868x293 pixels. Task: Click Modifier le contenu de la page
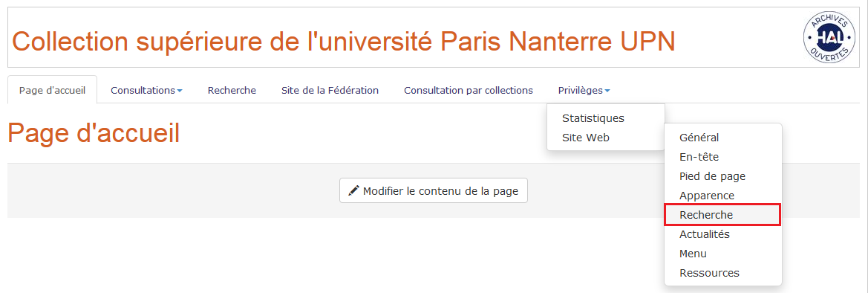click(x=434, y=191)
